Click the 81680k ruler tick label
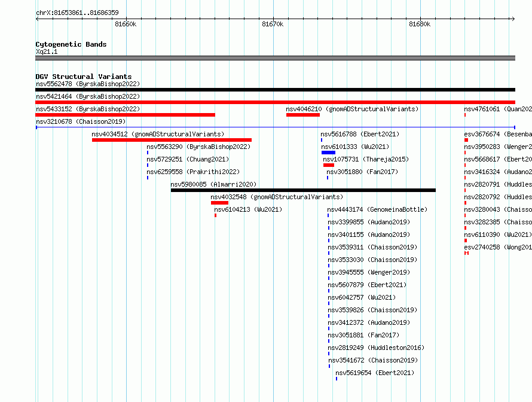 point(420,24)
